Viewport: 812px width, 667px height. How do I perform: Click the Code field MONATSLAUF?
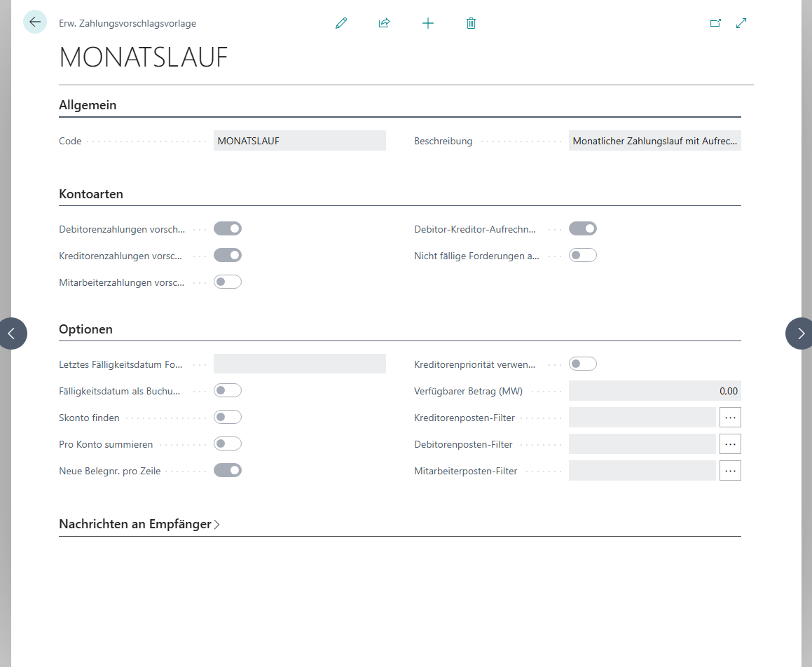(299, 141)
